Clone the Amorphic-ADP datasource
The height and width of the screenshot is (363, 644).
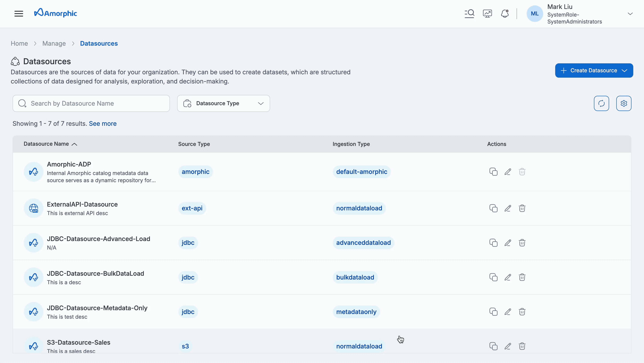point(493,172)
